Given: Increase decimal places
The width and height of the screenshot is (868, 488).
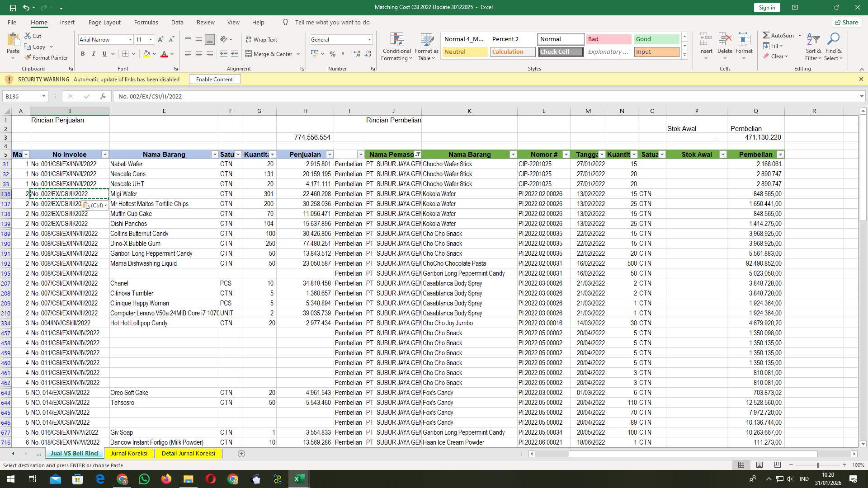Looking at the screenshot, I should pyautogui.click(x=357, y=54).
